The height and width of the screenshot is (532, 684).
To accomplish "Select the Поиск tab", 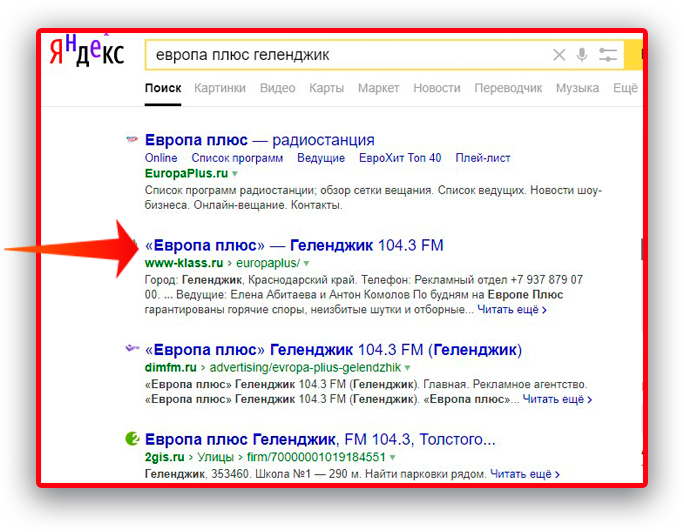I will pyautogui.click(x=163, y=88).
